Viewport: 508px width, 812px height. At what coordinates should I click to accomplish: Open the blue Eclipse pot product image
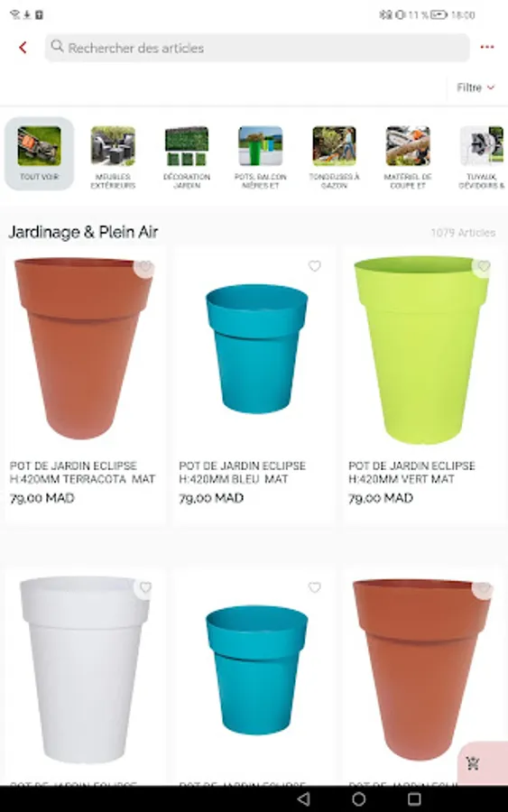coord(256,348)
